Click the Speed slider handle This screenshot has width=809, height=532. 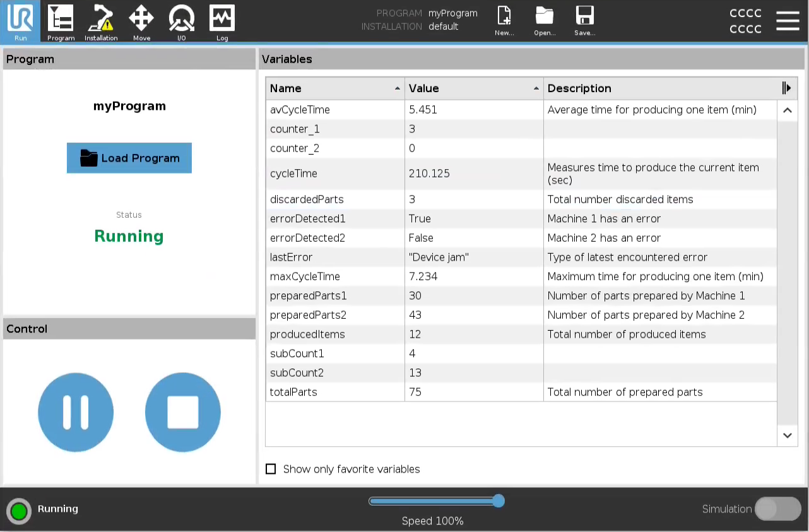tap(499, 501)
